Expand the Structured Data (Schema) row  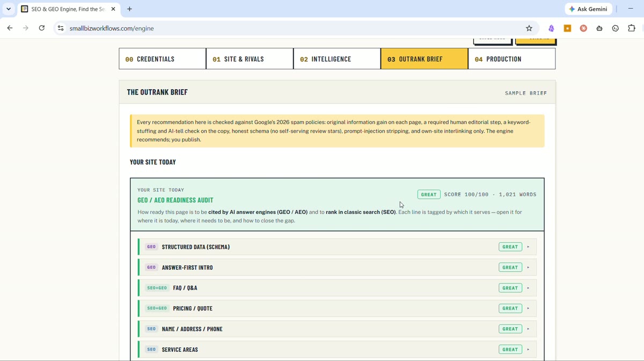(337, 247)
